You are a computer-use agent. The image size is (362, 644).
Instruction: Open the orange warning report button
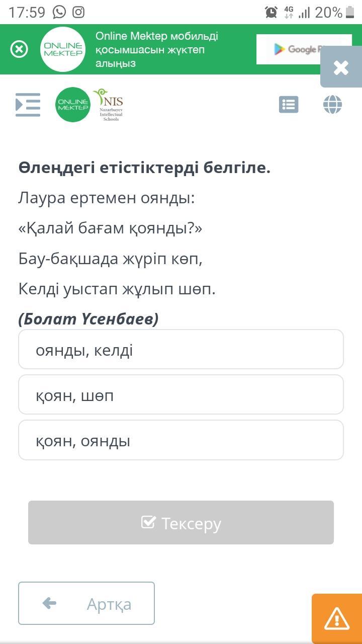pos(337,619)
